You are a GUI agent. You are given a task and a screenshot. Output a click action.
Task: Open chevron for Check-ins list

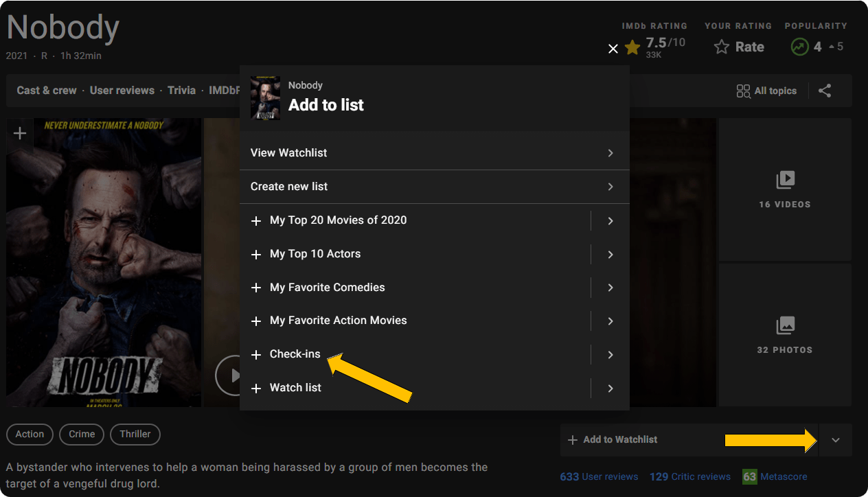point(610,355)
